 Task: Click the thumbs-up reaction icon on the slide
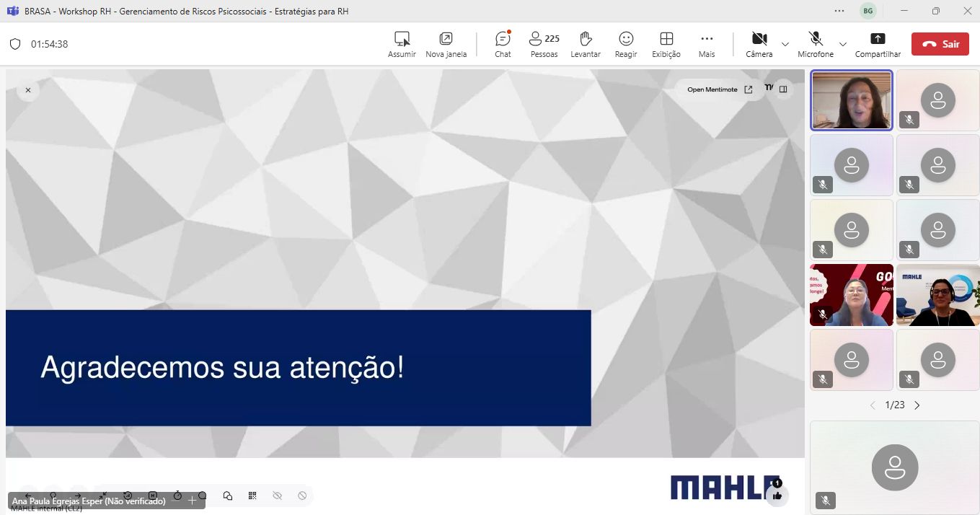tap(777, 496)
